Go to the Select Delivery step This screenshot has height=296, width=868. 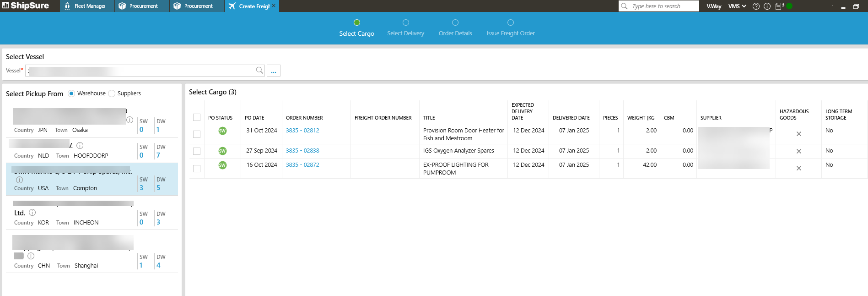tap(405, 27)
